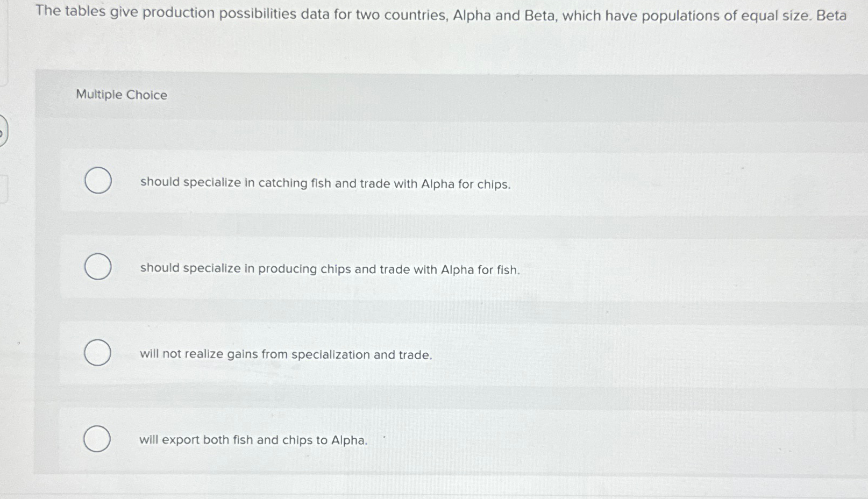
Task: Click the third answer option row
Action: (x=376, y=354)
